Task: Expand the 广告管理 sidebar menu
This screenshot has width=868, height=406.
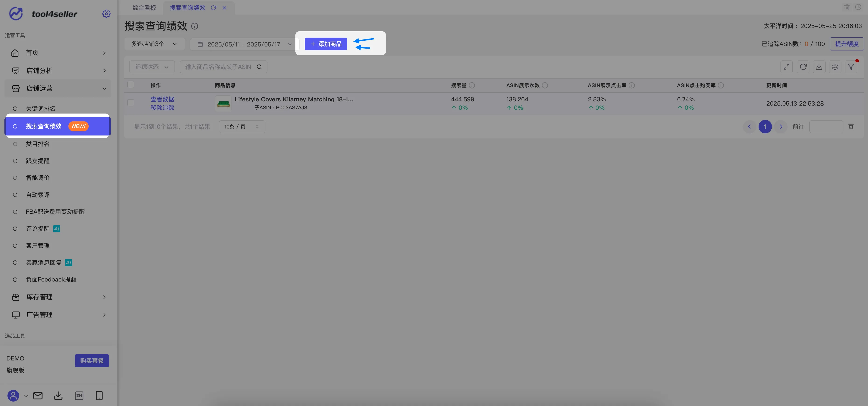Action: point(58,315)
